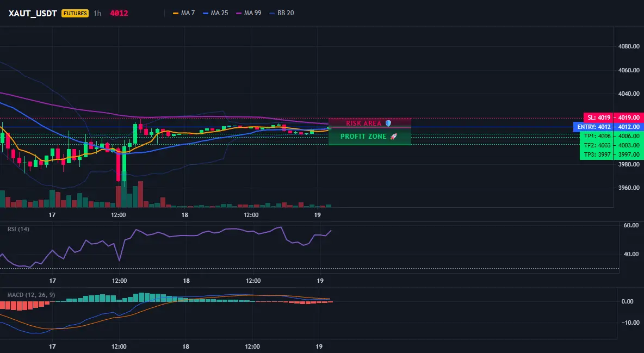Click the XAUT_USDT symbol name
Image resolution: width=644 pixels, height=353 pixels.
pyautogui.click(x=33, y=13)
